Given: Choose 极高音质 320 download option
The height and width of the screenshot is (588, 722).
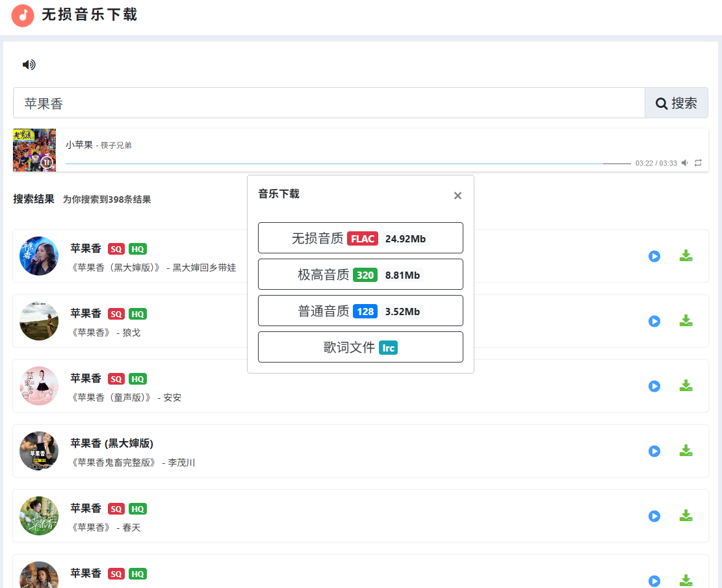Looking at the screenshot, I should click(360, 274).
